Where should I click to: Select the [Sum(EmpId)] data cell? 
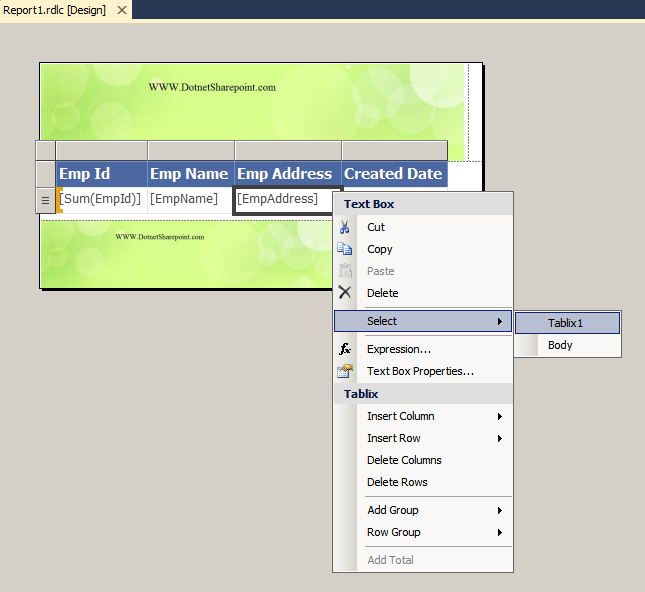pyautogui.click(x=102, y=200)
